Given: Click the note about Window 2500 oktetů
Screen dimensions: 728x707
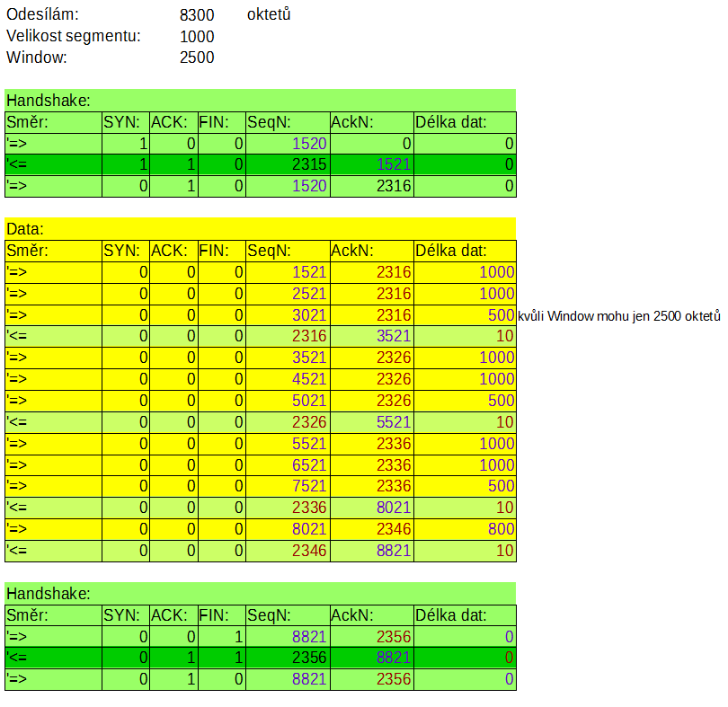Looking at the screenshot, I should 620,315.
